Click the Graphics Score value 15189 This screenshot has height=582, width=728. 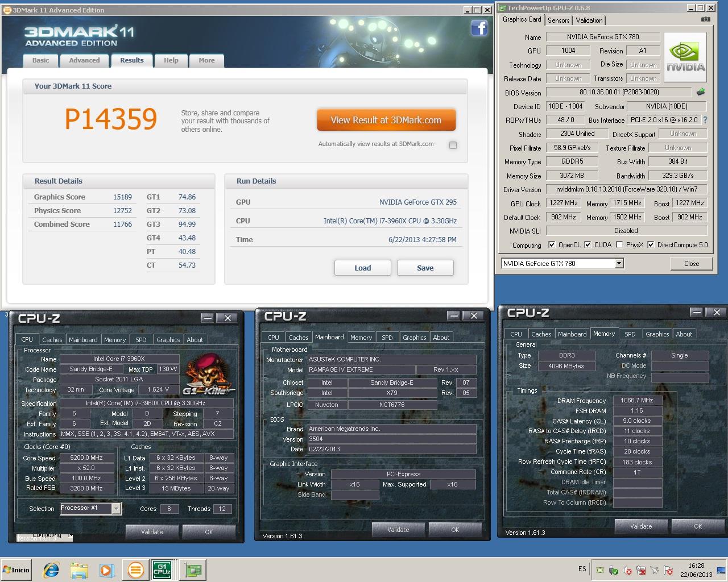[122, 197]
